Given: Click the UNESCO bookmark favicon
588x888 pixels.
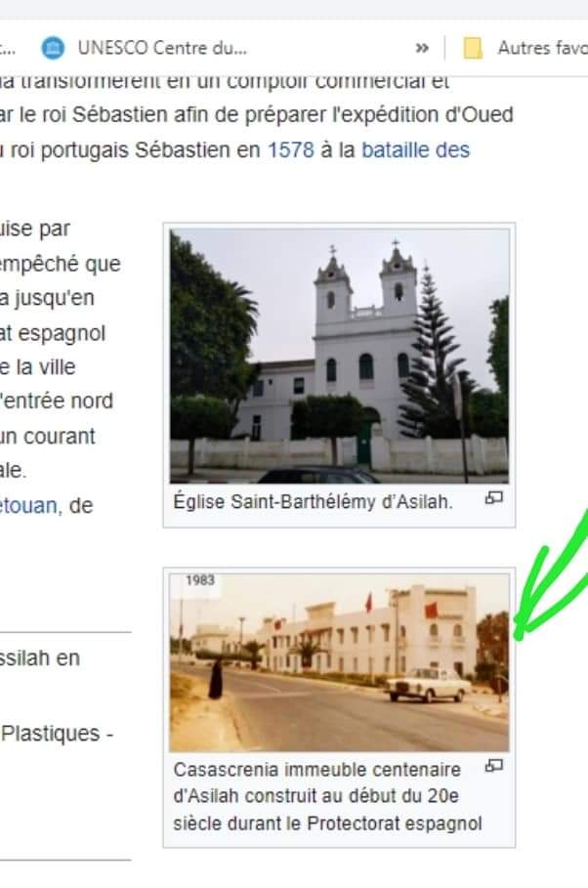Looking at the screenshot, I should tap(53, 48).
